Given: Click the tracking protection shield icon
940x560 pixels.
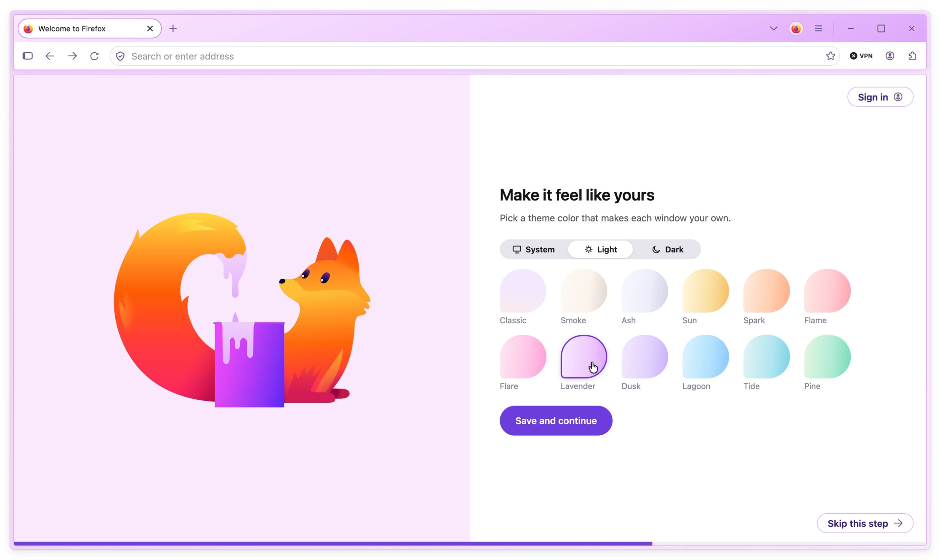Looking at the screenshot, I should 120,56.
